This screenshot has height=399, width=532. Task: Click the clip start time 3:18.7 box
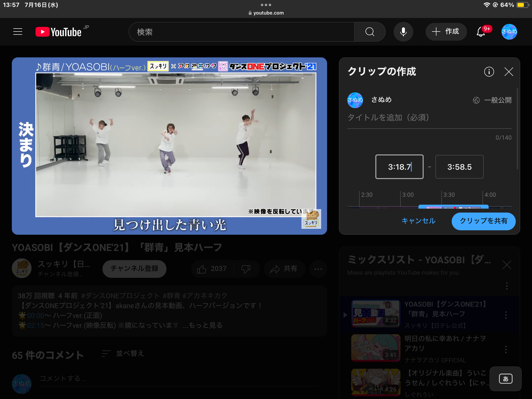tap(399, 167)
